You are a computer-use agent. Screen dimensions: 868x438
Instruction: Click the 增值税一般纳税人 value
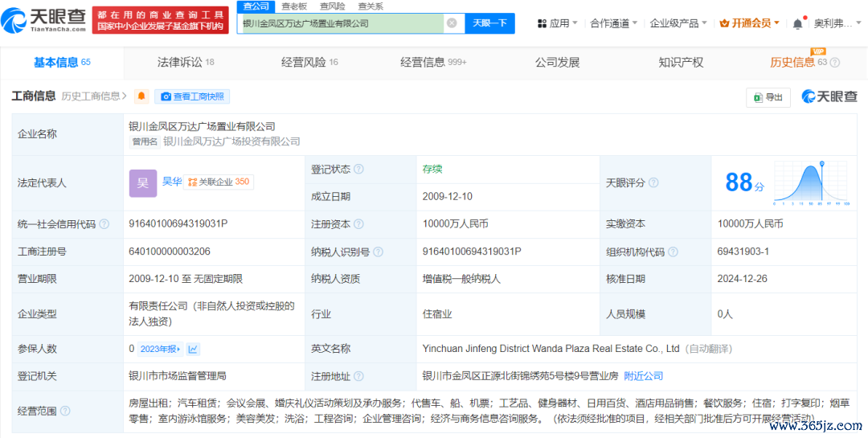[x=461, y=279]
